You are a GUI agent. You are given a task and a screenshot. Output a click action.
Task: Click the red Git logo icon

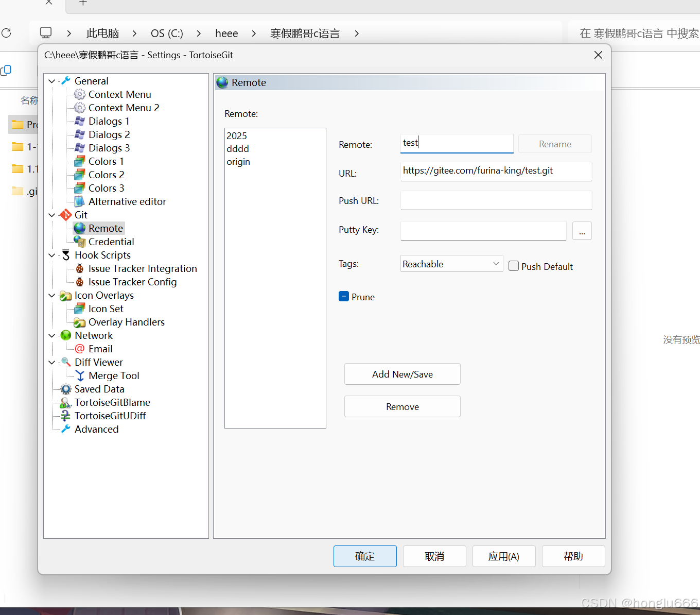click(66, 215)
